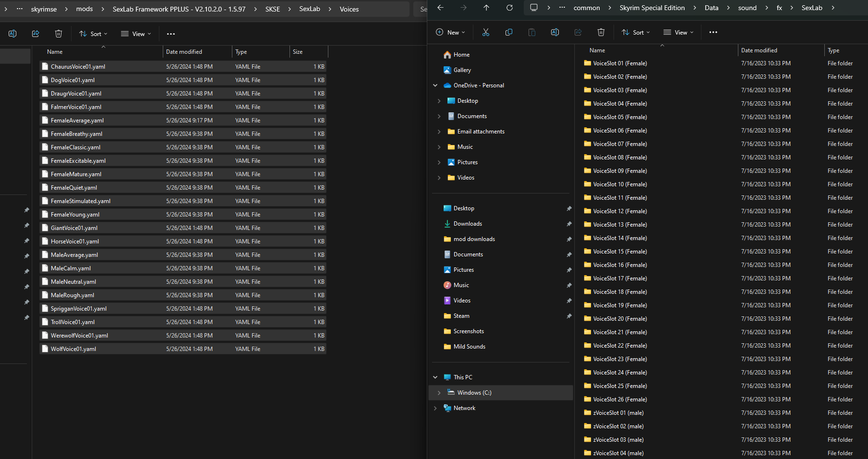This screenshot has width=868, height=459.
Task: Click Delete trash icon in left window toolbar
Action: pos(59,34)
